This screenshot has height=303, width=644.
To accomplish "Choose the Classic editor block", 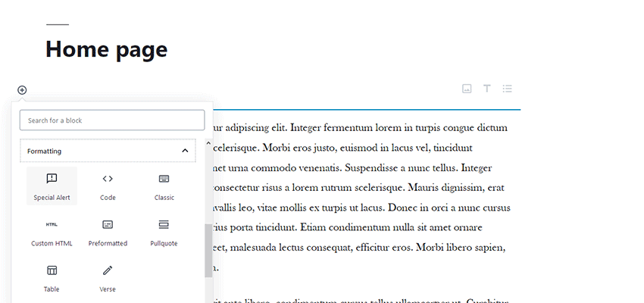I will (x=164, y=186).
